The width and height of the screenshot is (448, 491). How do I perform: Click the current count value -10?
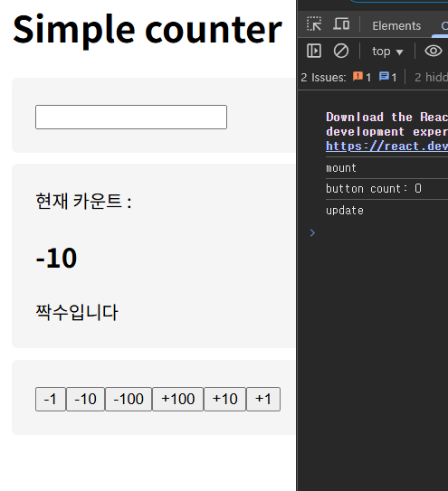pos(56,258)
